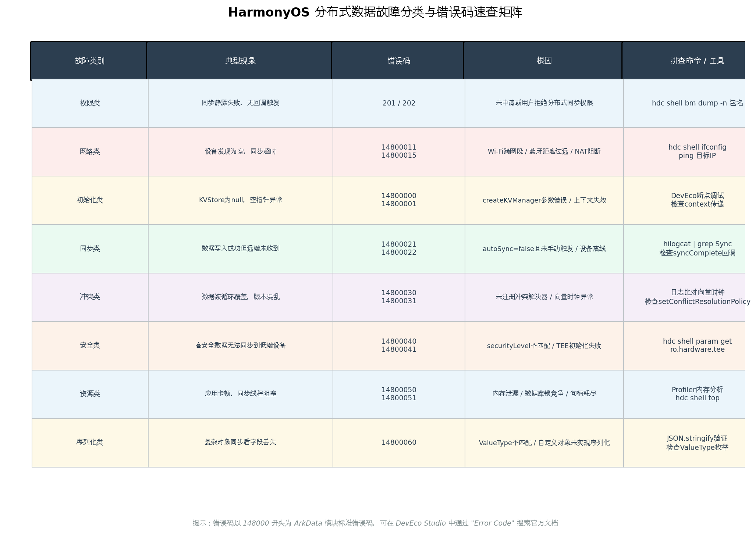
Task: Click the "Profiler内存分析 hdc shell top" cell
Action: point(684,394)
